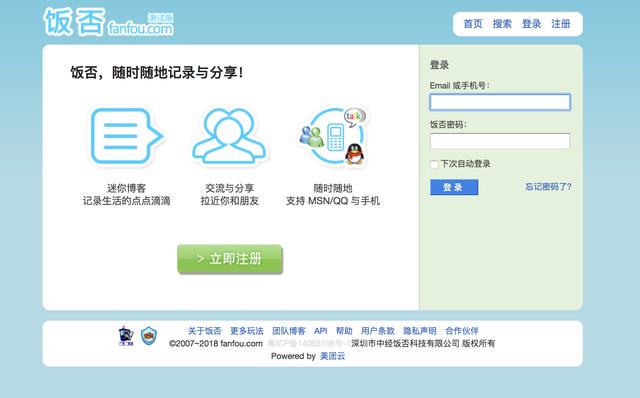The width and height of the screenshot is (640, 398).
Task: Open the 忘记密码了? link
Action: (548, 187)
